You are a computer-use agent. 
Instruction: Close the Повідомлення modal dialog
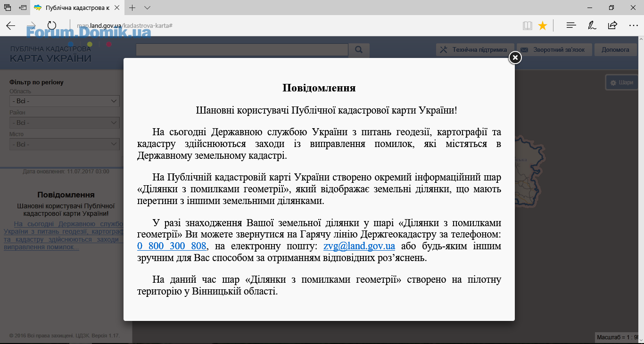click(515, 57)
